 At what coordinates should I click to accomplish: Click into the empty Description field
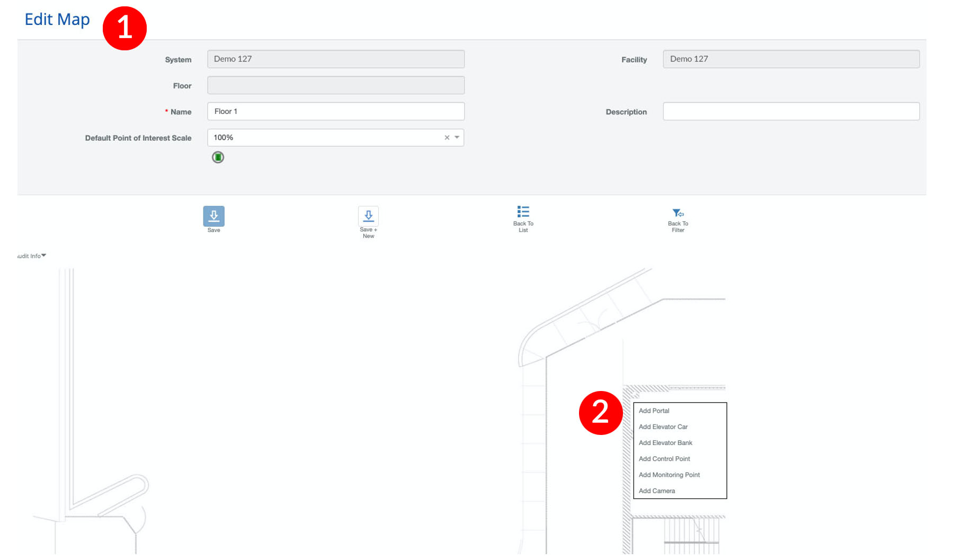tap(791, 111)
